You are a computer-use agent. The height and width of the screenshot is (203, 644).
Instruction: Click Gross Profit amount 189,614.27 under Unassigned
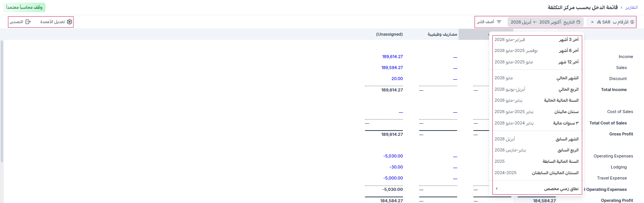click(x=392, y=134)
